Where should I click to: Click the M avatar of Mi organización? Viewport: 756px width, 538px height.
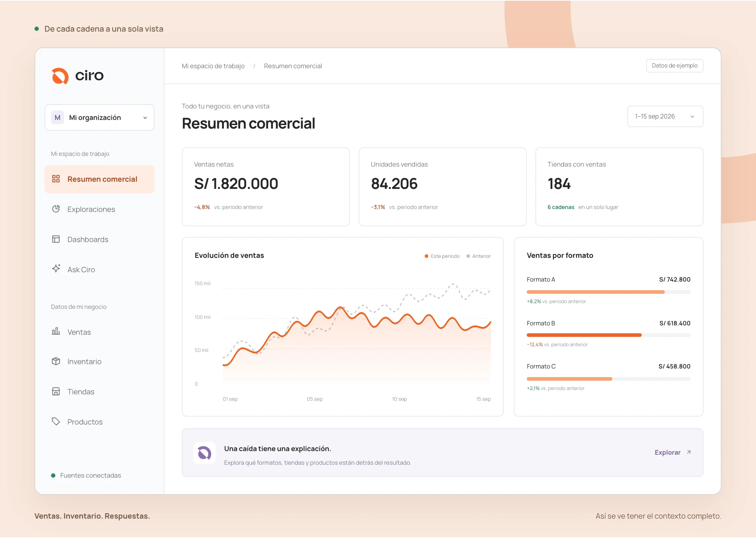tap(57, 117)
